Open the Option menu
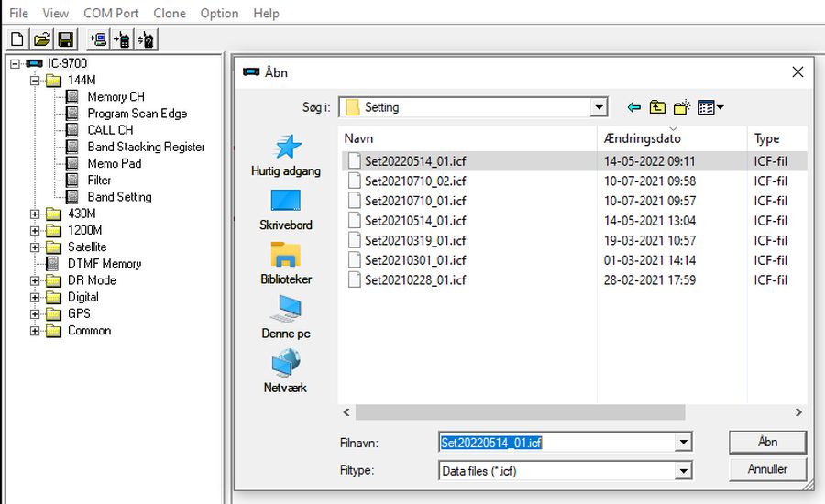Image resolution: width=825 pixels, height=504 pixels. pos(219,13)
